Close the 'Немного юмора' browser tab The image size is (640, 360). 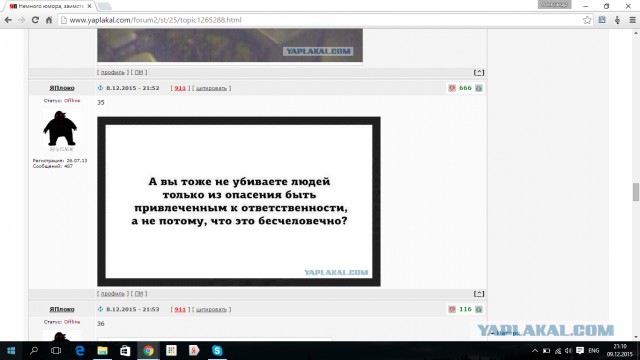click(x=89, y=6)
